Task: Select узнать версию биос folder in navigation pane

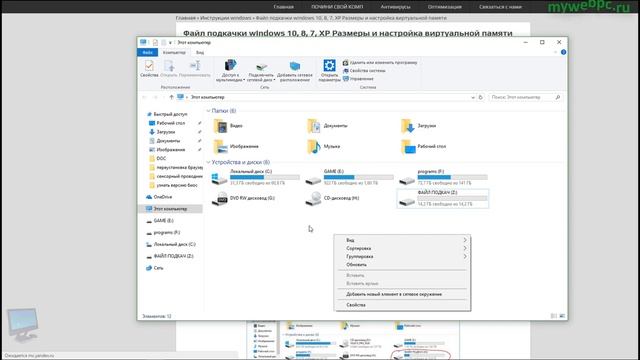Action: (177, 185)
